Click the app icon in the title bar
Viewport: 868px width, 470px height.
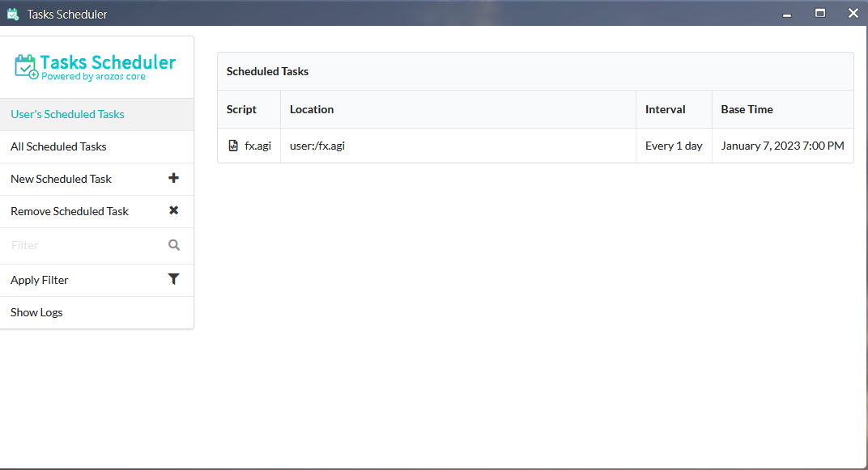coord(13,14)
